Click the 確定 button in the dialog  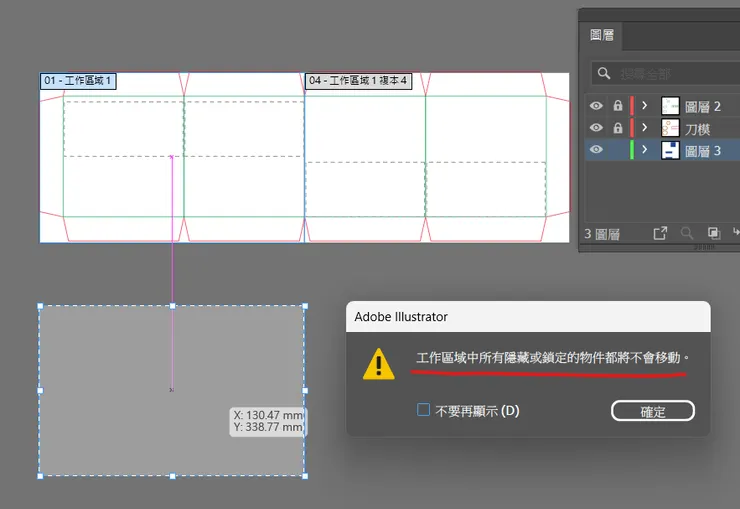pos(653,411)
